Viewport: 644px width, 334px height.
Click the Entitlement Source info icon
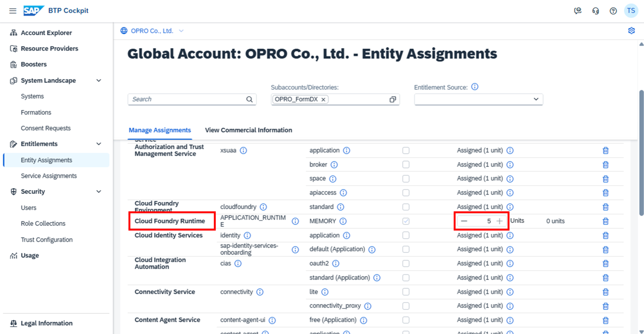(x=475, y=87)
